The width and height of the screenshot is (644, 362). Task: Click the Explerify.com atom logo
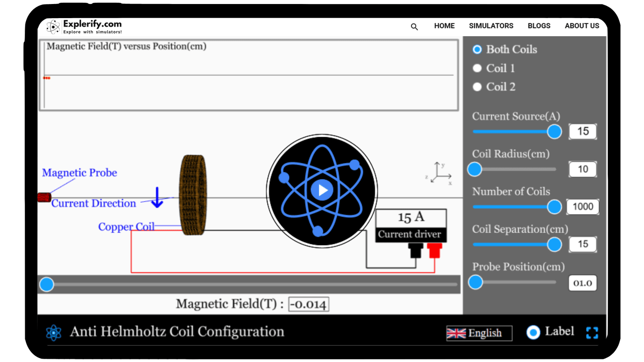[x=53, y=27]
